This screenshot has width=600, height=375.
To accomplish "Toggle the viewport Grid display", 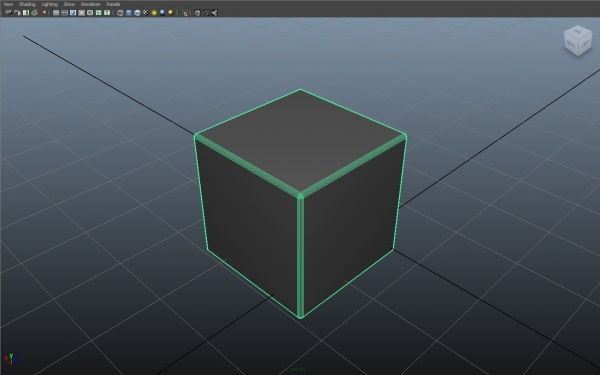I will click(56, 13).
